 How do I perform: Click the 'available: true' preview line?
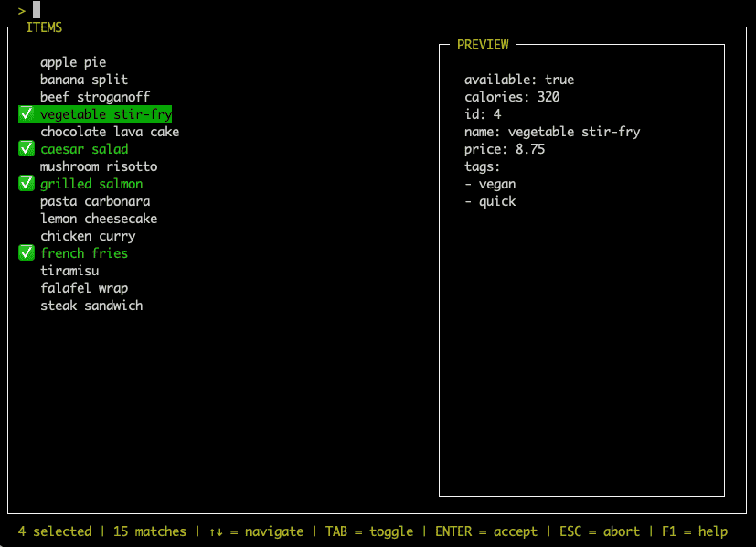pyautogui.click(x=519, y=80)
